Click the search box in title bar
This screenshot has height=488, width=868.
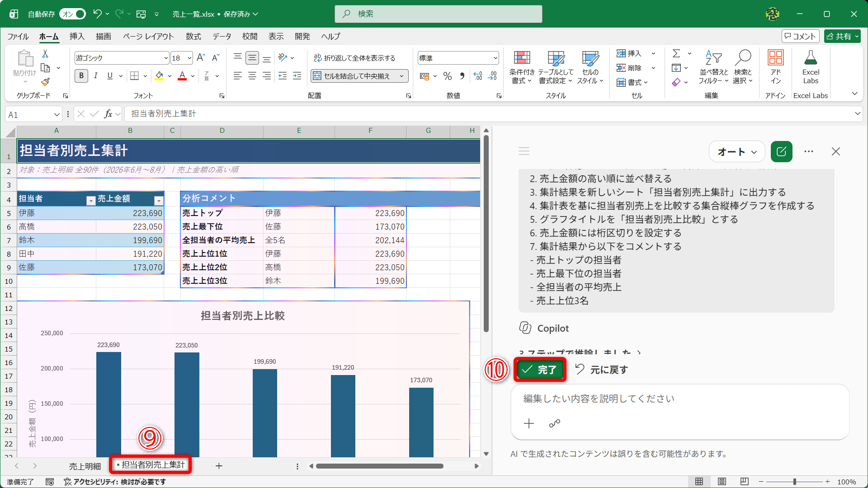click(x=439, y=14)
